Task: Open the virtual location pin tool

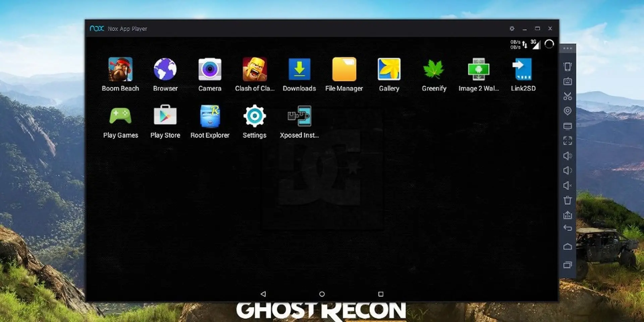Action: [x=568, y=111]
